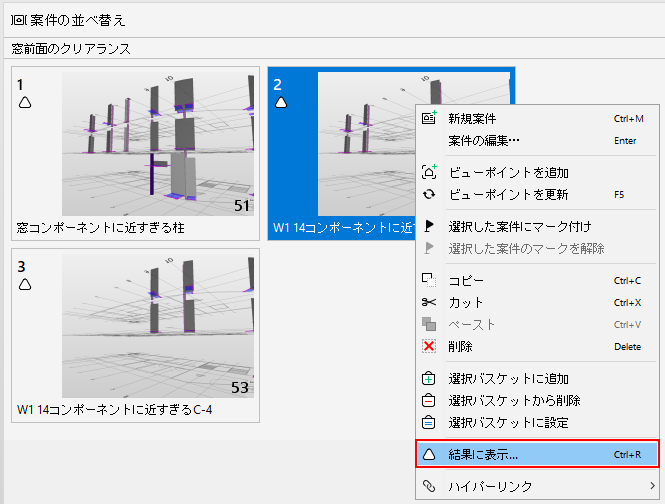Click the issue number 1 label
Screen dimensions: 665x504
20,85
